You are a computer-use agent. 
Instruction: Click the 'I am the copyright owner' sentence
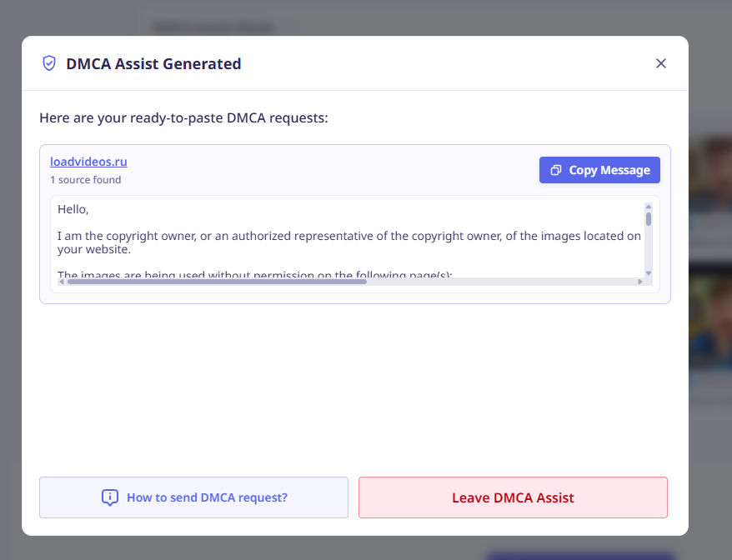tap(349, 242)
